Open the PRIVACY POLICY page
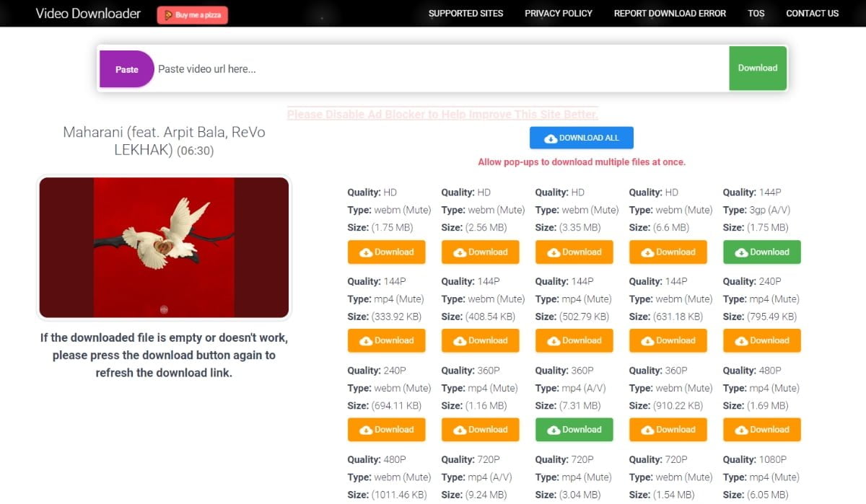 coord(558,13)
